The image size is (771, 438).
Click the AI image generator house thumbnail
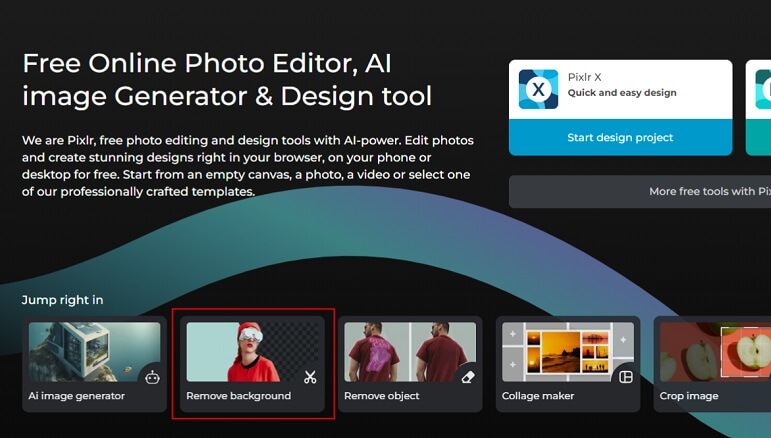pyautogui.click(x=94, y=352)
